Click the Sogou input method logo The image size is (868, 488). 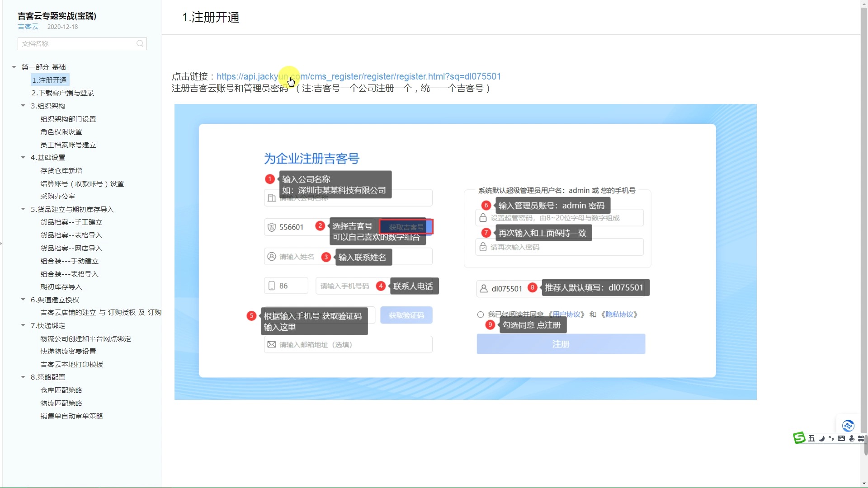799,438
